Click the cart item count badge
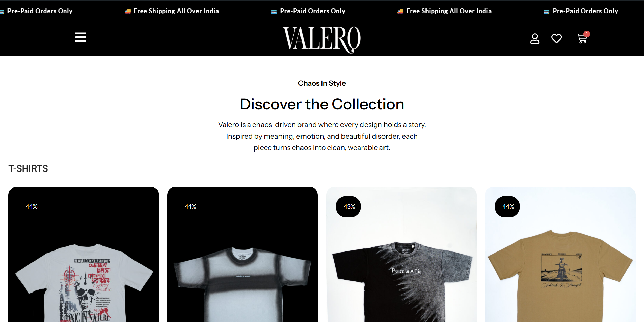Screen dimensions: 644x322 [x=587, y=34]
